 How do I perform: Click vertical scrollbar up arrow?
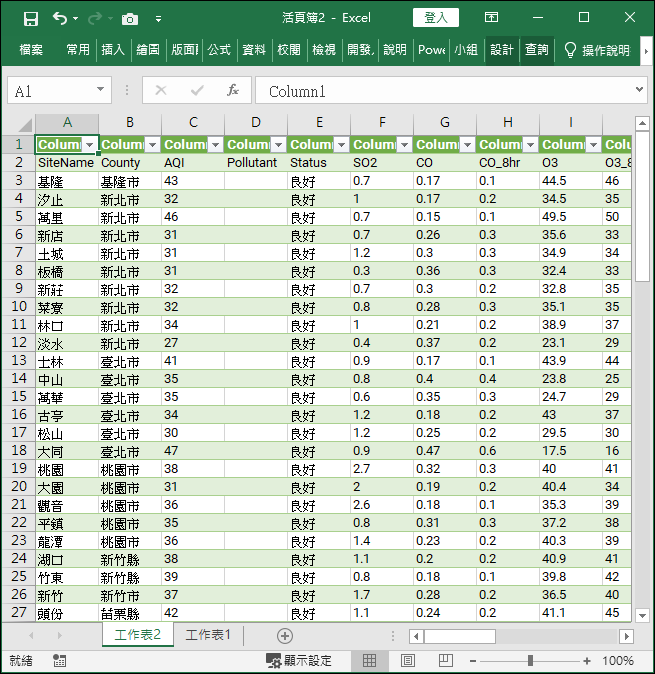point(642,124)
